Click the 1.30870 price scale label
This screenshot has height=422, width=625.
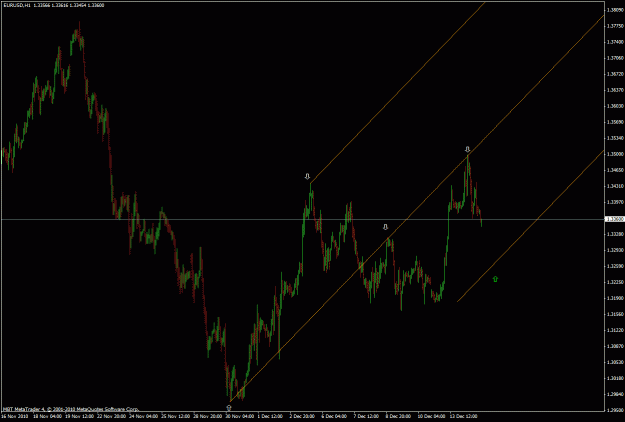[x=615, y=346]
